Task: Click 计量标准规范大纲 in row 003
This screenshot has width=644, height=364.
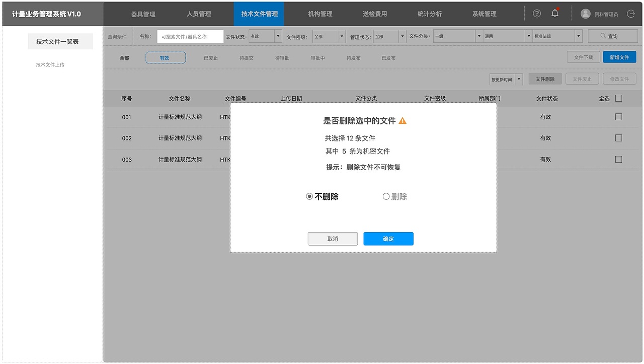Action: point(180,159)
